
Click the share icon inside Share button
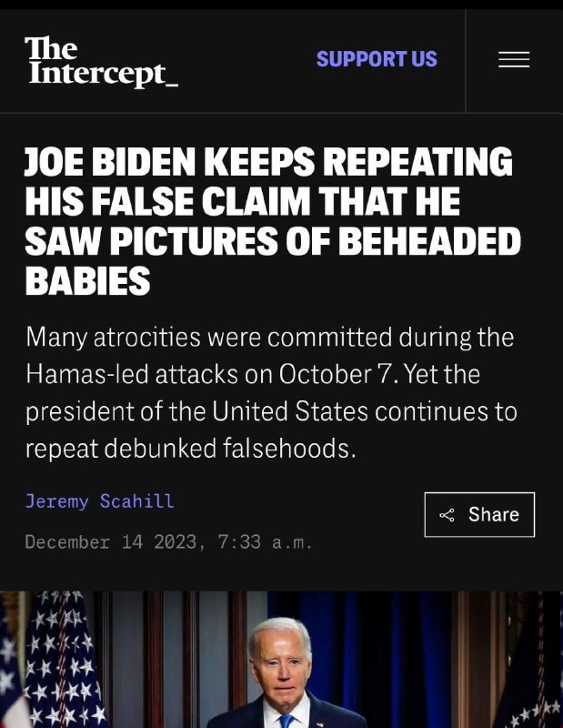click(447, 515)
